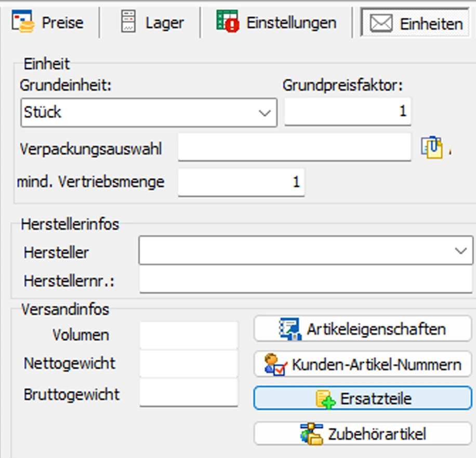
Task: Click the mind. Vertriebsmenge field
Action: [241, 182]
